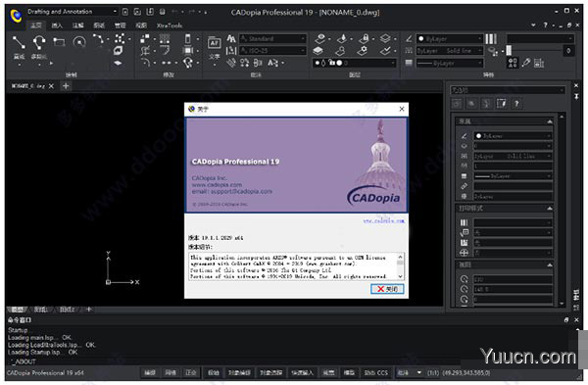The image size is (588, 385).
Task: Toggle 线宽 lineweight in status bar
Action: click(329, 372)
